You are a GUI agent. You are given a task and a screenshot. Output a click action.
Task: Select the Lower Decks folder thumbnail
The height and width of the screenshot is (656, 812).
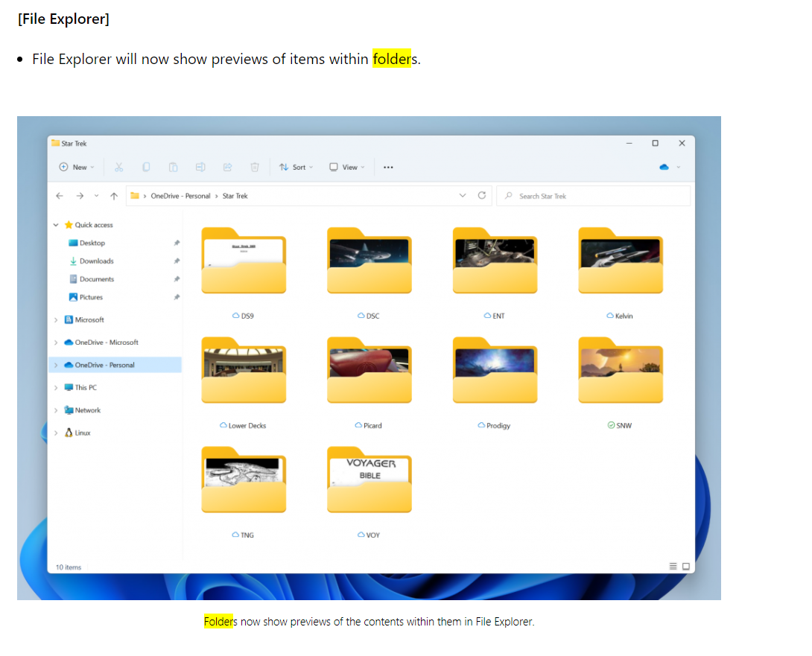(x=244, y=370)
